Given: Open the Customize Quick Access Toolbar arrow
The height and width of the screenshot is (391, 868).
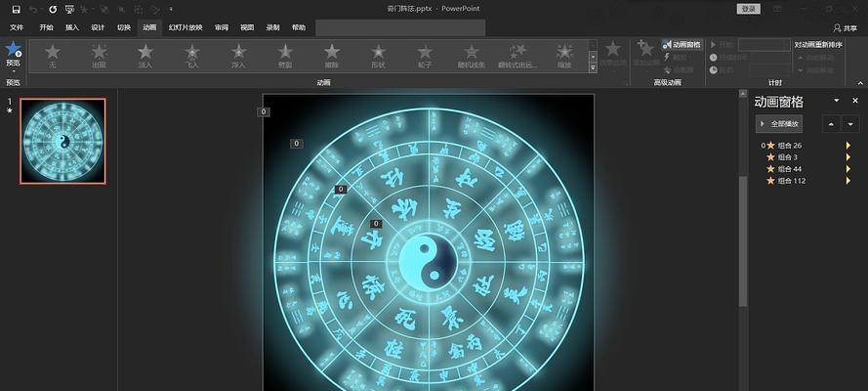Looking at the screenshot, I should [x=171, y=9].
